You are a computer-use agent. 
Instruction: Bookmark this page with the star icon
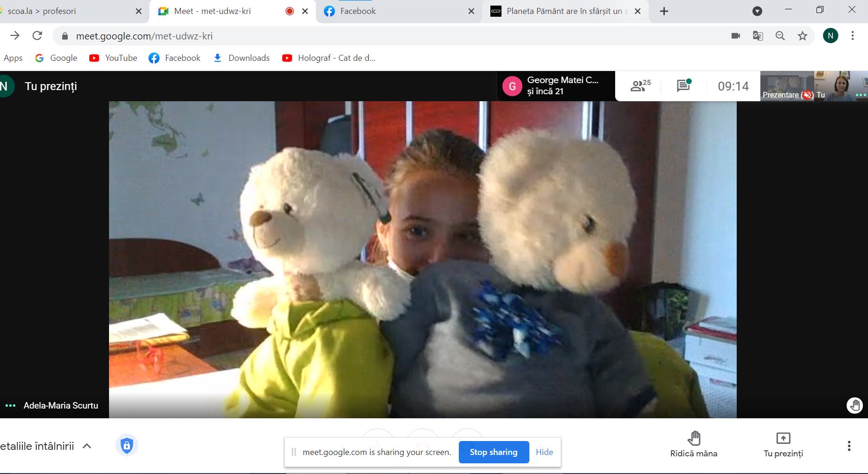point(803,36)
